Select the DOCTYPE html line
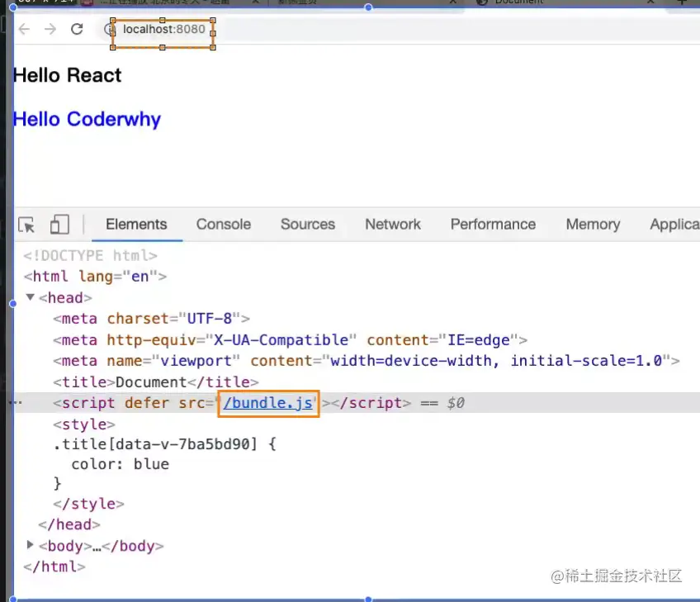This screenshot has height=602, width=700. (91, 255)
